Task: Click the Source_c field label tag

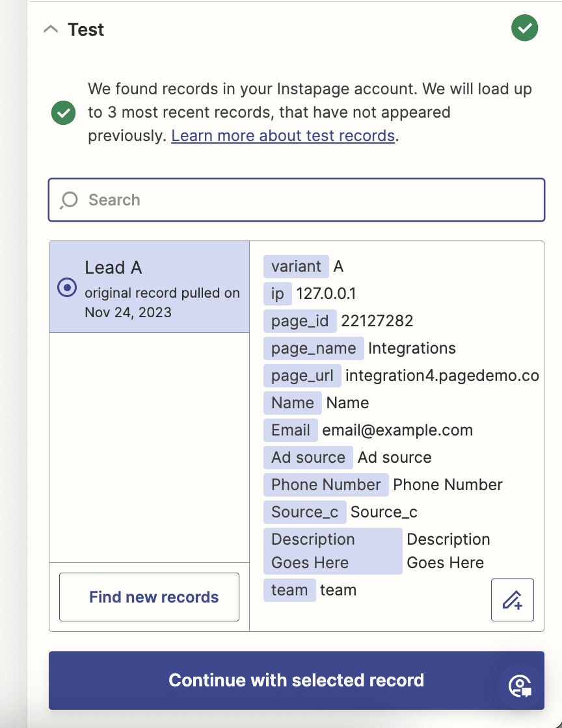Action: pyautogui.click(x=304, y=512)
